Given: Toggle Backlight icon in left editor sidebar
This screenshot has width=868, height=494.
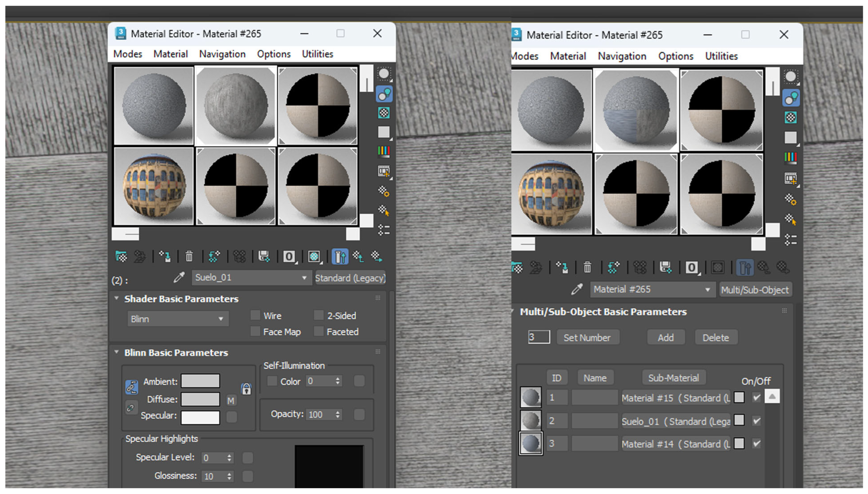Looking at the screenshot, I should 384,94.
